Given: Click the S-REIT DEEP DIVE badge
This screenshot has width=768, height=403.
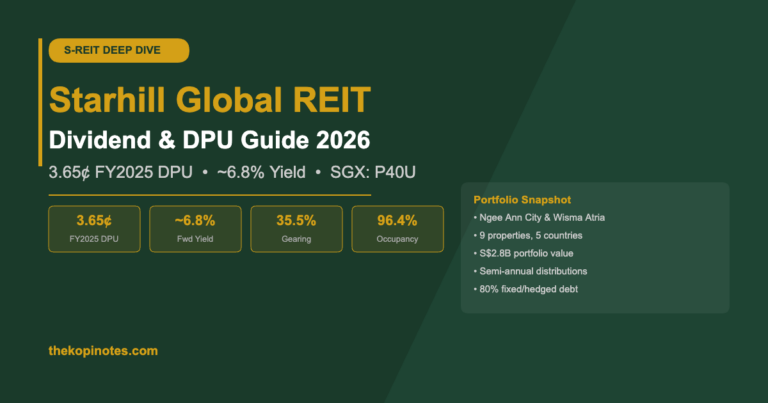Looking at the screenshot, I should point(119,50).
